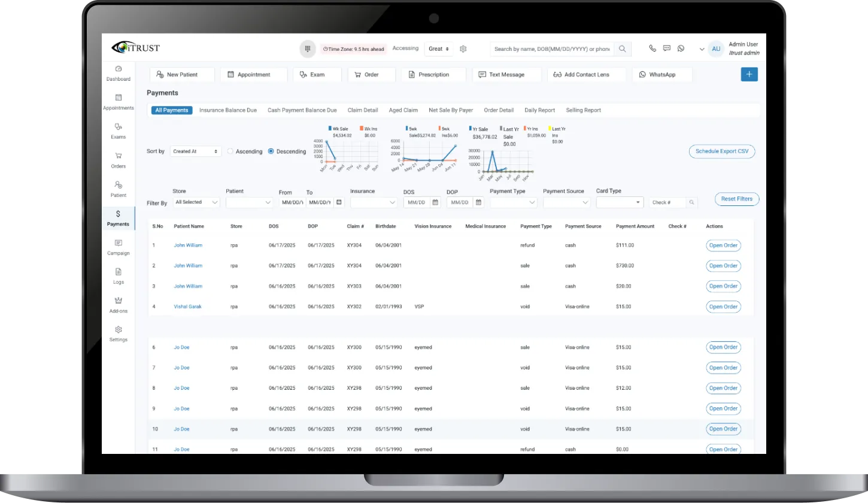Image resolution: width=868 pixels, height=503 pixels.
Task: Open the Dashboard sidebar icon
Action: tap(119, 69)
